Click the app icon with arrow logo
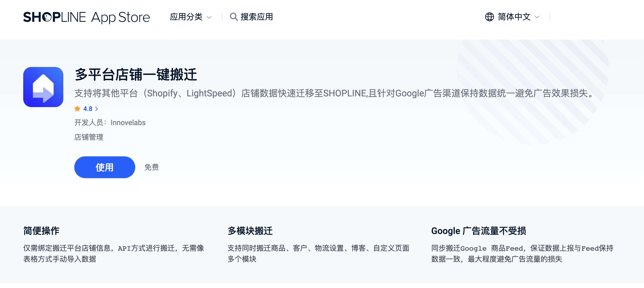 [x=43, y=87]
